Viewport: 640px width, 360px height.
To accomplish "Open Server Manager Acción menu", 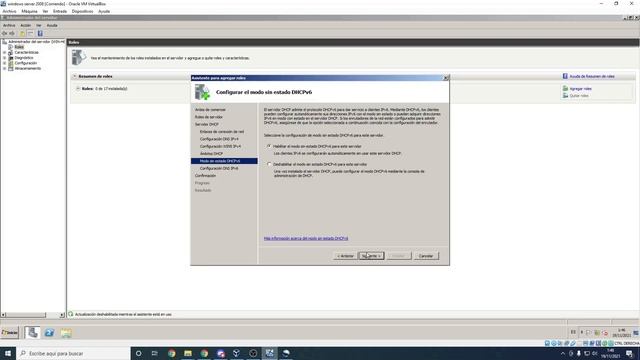I will (26, 25).
